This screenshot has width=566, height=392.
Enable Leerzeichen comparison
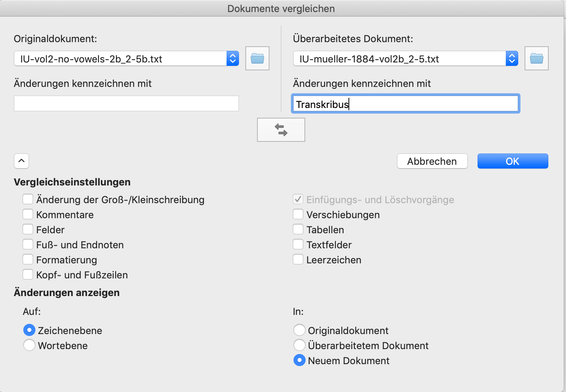click(298, 259)
